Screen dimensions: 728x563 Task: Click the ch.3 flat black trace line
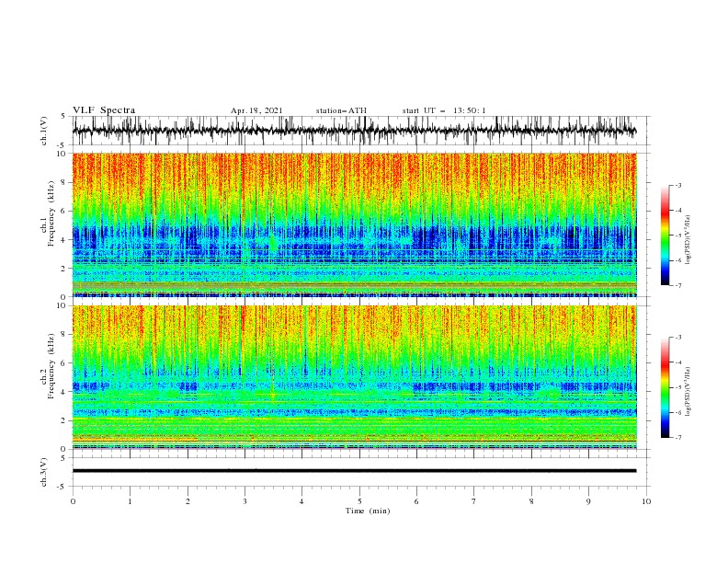(354, 471)
